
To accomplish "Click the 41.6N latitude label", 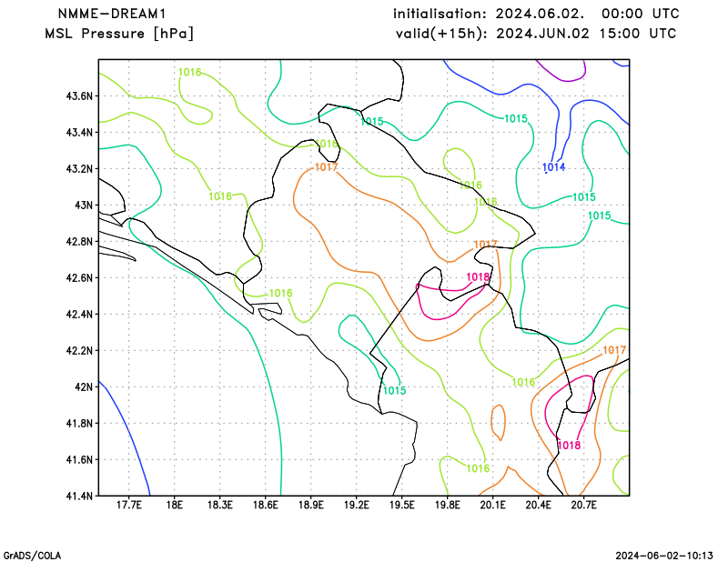I will coord(79,459).
